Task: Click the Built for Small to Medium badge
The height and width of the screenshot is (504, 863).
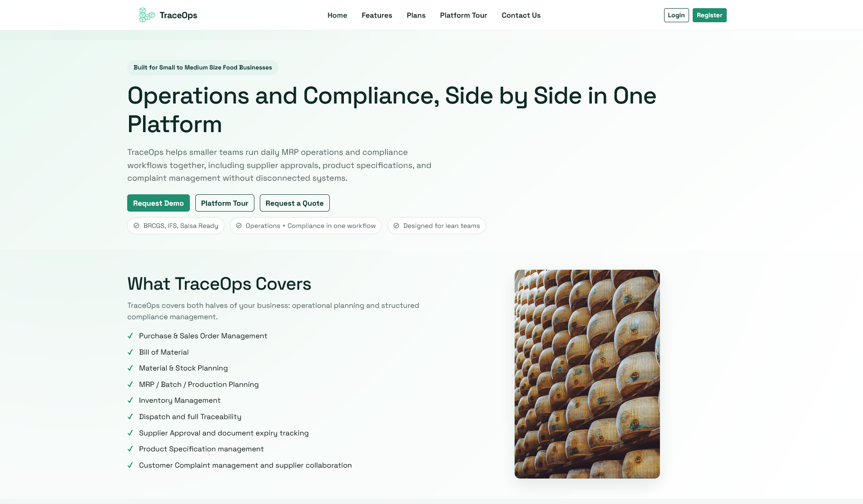Action: pyautogui.click(x=203, y=67)
